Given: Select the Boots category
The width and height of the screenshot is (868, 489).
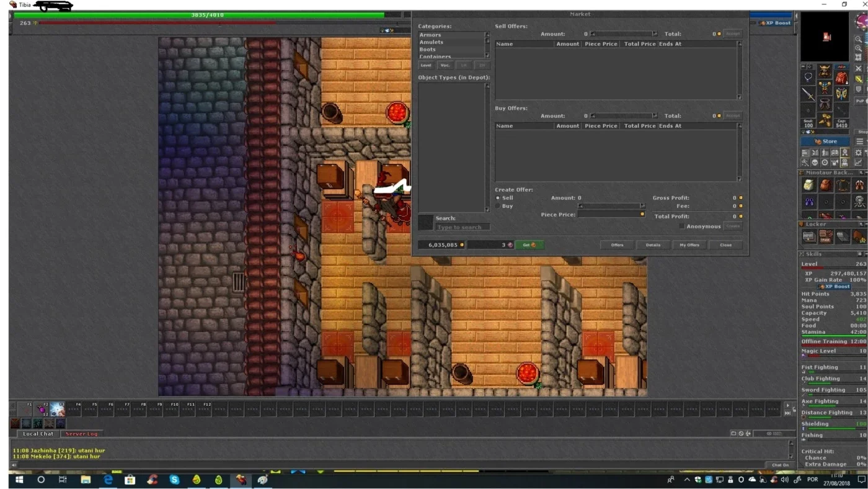Looking at the screenshot, I should (x=451, y=49).
